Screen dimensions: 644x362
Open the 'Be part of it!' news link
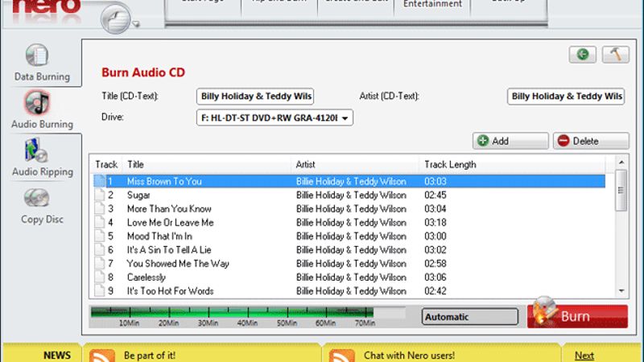click(150, 356)
